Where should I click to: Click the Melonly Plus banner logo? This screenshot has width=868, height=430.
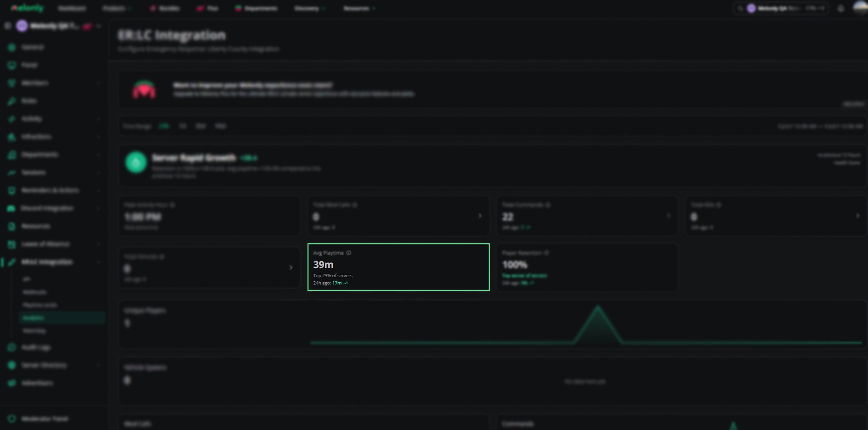coord(144,89)
